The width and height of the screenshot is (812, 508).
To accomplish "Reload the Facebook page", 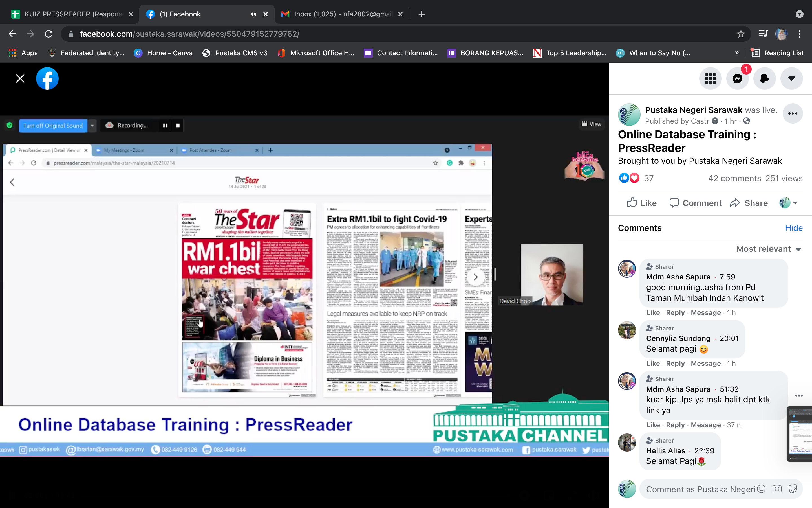I will (x=49, y=34).
